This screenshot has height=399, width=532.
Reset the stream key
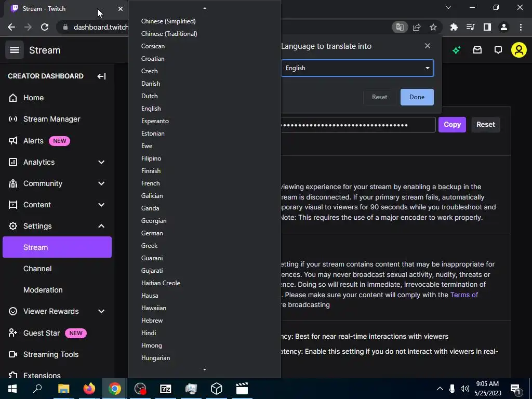point(486,125)
